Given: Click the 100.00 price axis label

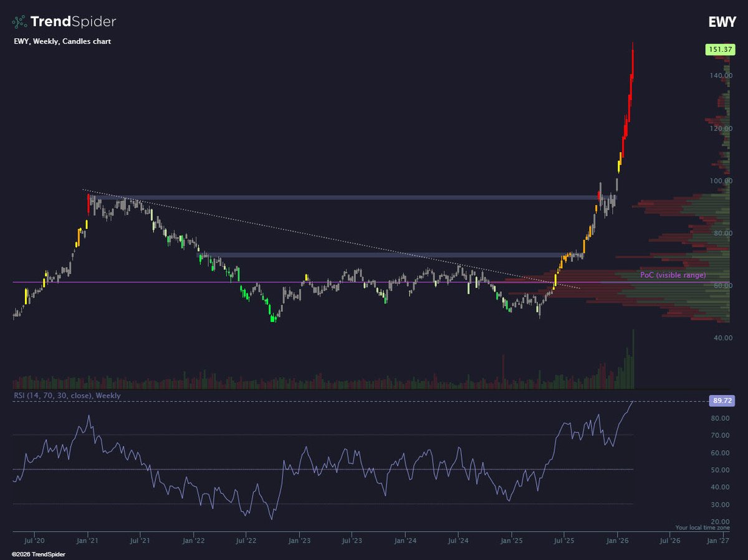Looking at the screenshot, I should [x=722, y=181].
